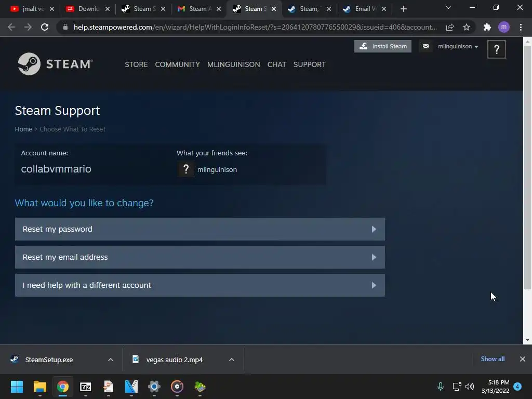Open 7-Zip from the taskbar

(86, 387)
